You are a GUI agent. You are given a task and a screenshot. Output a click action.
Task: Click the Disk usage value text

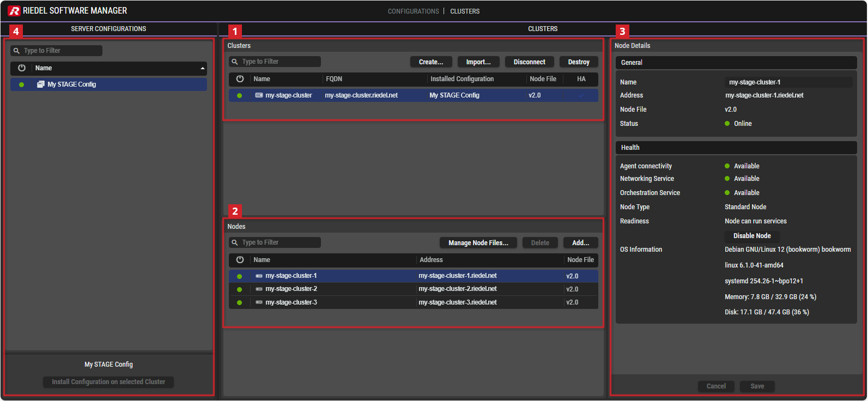click(x=767, y=312)
